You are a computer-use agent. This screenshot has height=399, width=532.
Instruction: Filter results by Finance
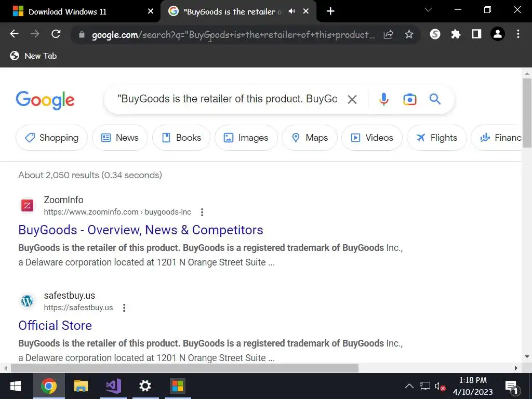tap(497, 138)
